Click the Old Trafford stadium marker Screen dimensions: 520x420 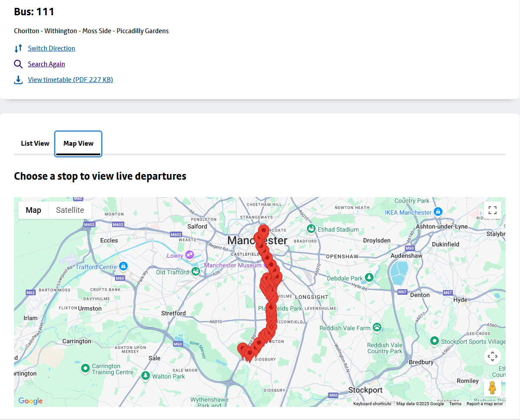[x=196, y=271]
